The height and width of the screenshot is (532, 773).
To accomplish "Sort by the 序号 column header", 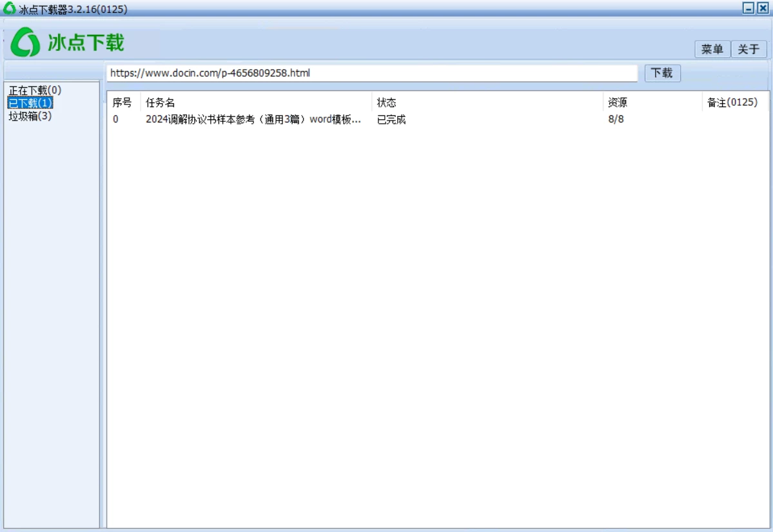I will click(x=123, y=103).
